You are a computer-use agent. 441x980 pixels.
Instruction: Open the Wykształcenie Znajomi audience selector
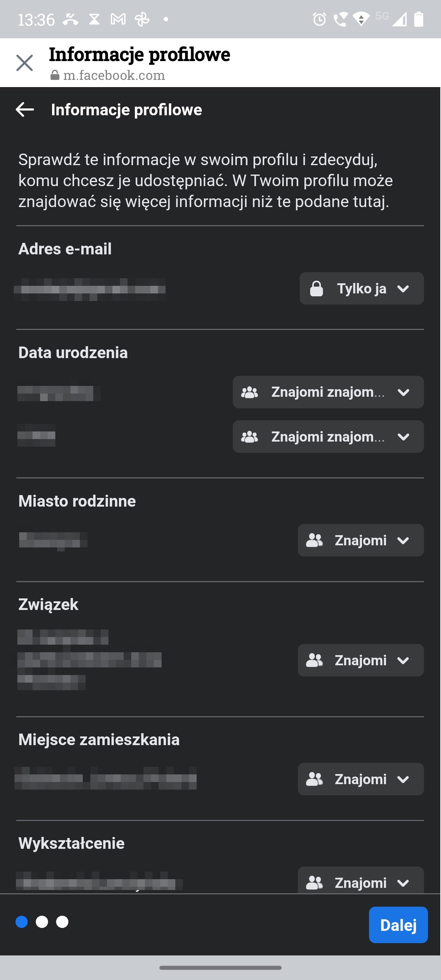click(x=361, y=880)
